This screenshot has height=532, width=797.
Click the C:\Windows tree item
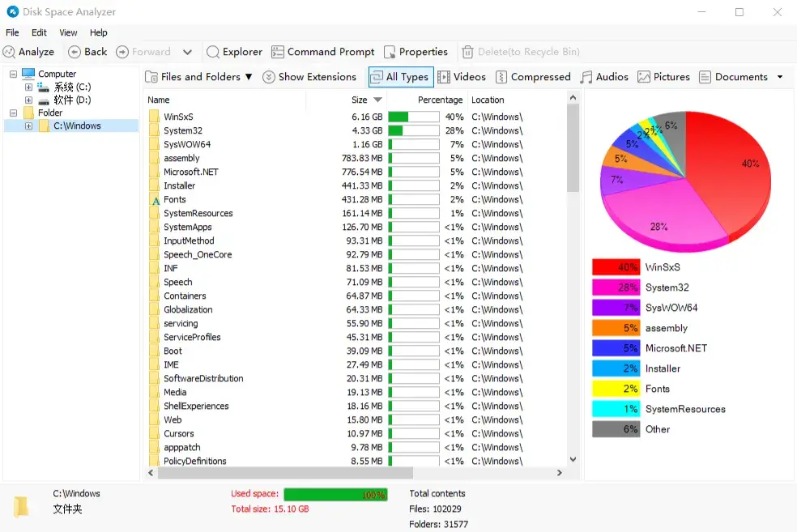[x=77, y=126]
